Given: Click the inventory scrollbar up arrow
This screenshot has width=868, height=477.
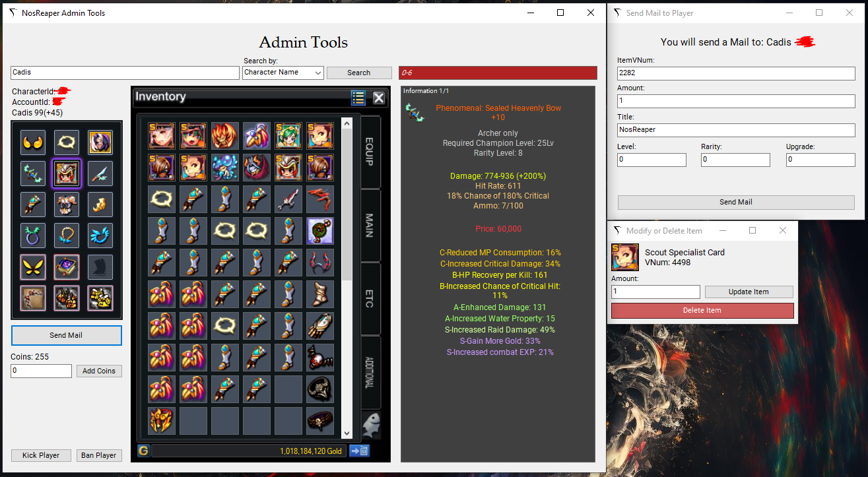Looking at the screenshot, I should click(347, 123).
